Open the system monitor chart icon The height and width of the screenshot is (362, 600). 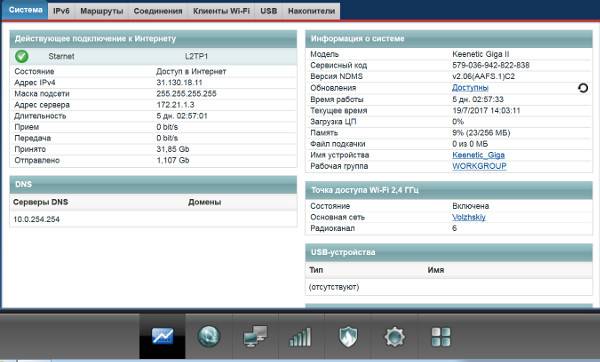162,336
